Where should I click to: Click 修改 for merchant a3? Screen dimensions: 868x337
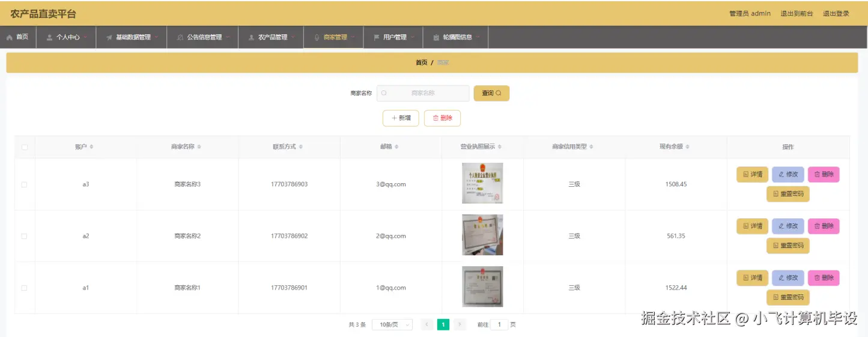pos(788,174)
